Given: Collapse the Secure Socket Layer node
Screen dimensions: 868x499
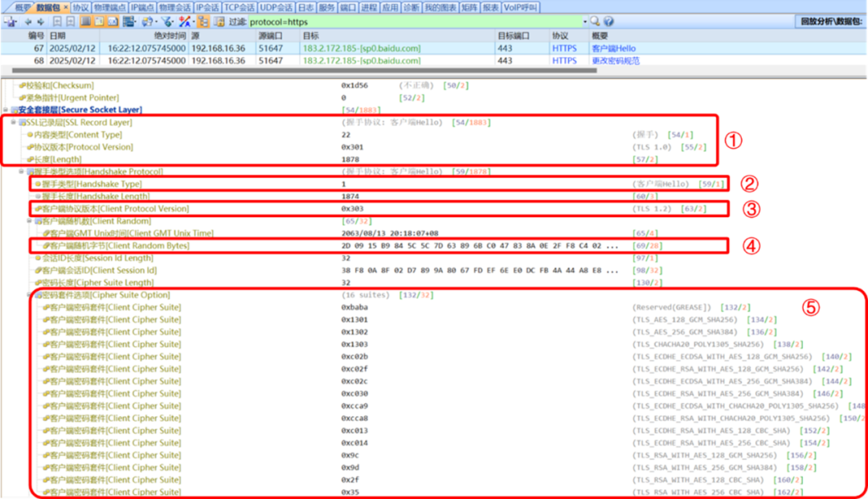Looking at the screenshot, I should (6, 110).
